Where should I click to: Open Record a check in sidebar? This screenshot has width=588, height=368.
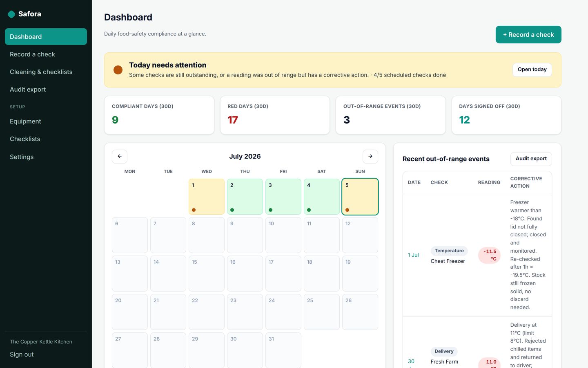click(x=46, y=54)
